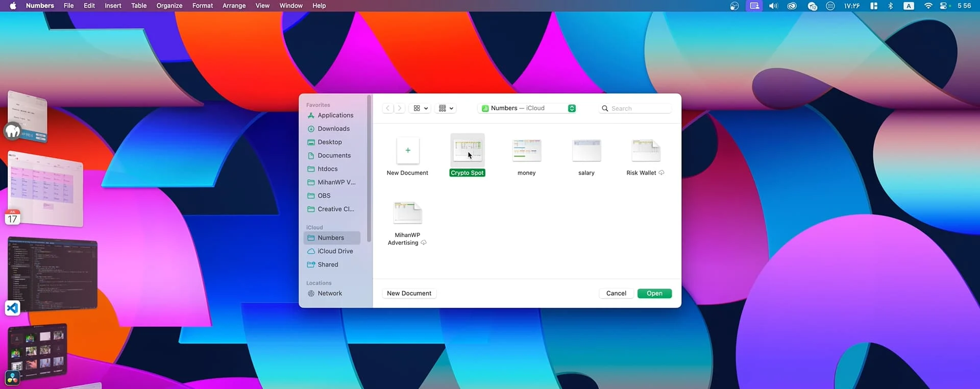The width and height of the screenshot is (980, 389).
Task: Select the money spreadsheet file icon
Action: click(x=526, y=150)
